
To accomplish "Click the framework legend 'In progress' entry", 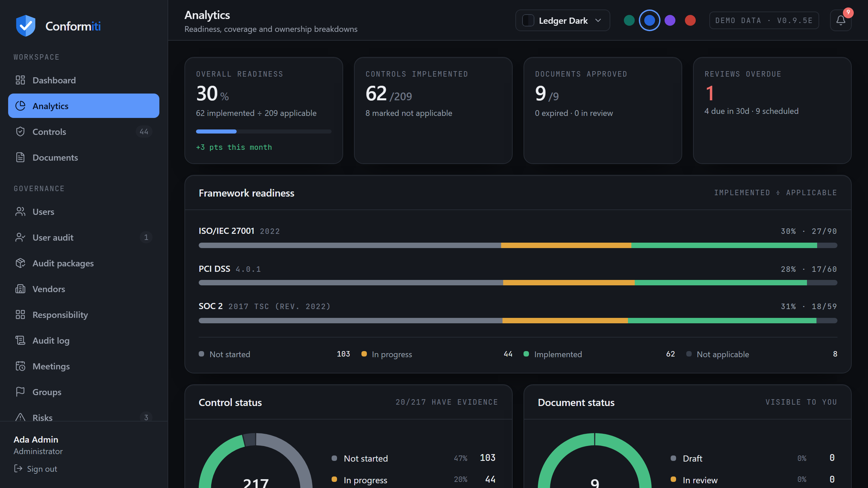I will pyautogui.click(x=437, y=354).
